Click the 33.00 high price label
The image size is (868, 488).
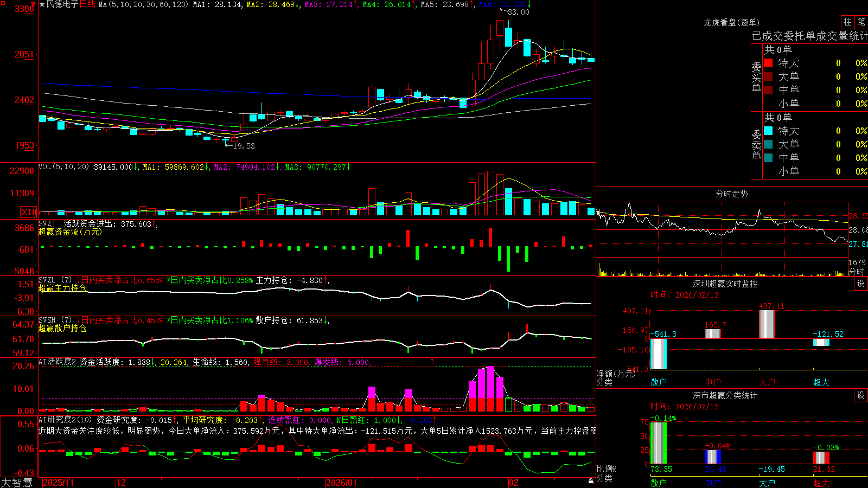pos(519,12)
